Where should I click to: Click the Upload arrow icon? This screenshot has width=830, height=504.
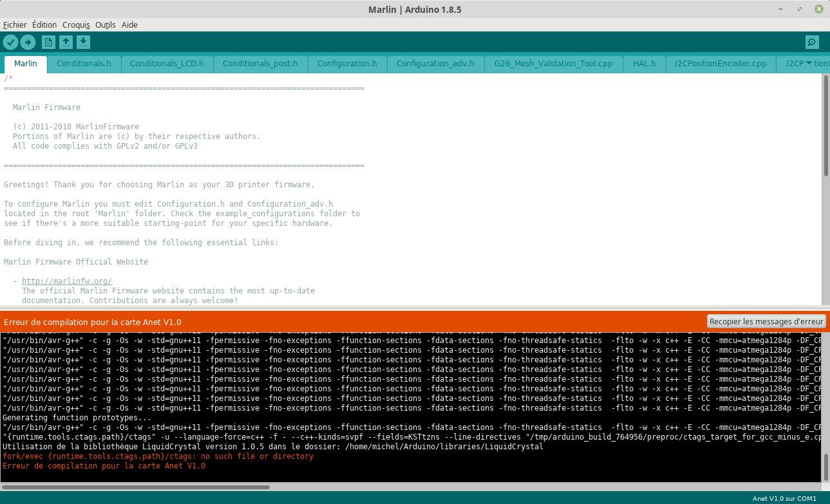pos(28,42)
